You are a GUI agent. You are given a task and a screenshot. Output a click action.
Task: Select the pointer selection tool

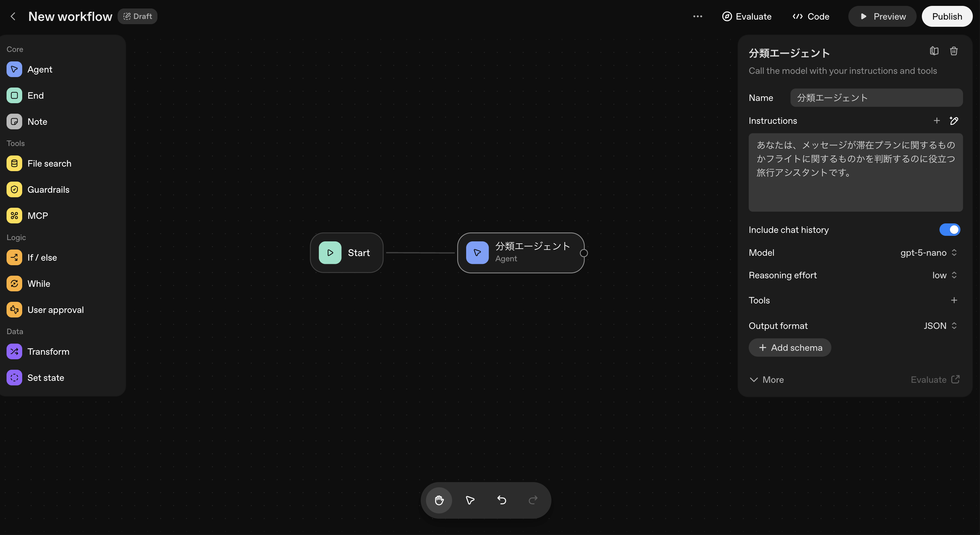point(470,500)
